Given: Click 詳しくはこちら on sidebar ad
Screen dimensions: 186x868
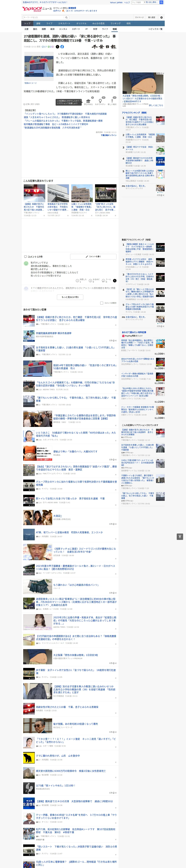Looking at the screenshot, I should 156,105.
